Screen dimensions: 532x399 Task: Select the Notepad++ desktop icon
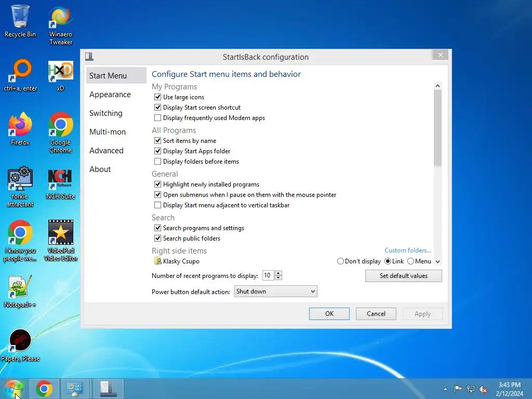[20, 292]
